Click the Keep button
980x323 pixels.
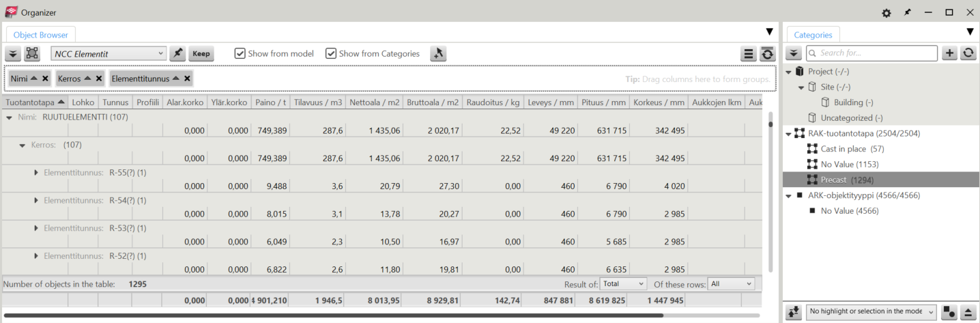point(201,54)
